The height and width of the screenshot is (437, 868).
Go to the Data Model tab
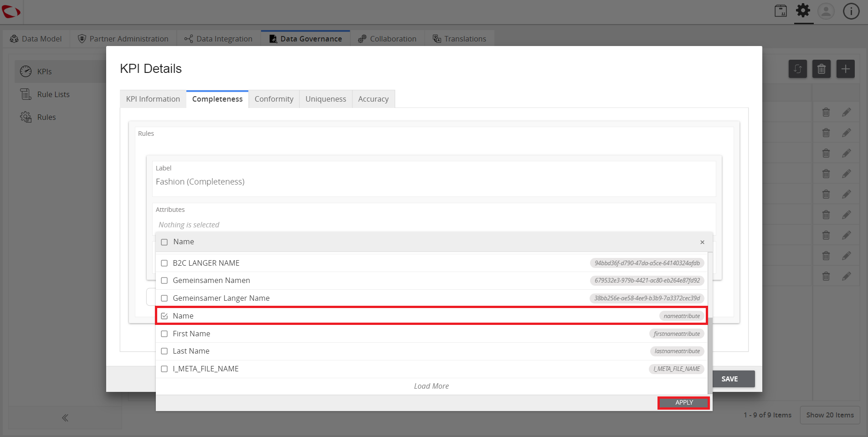36,39
